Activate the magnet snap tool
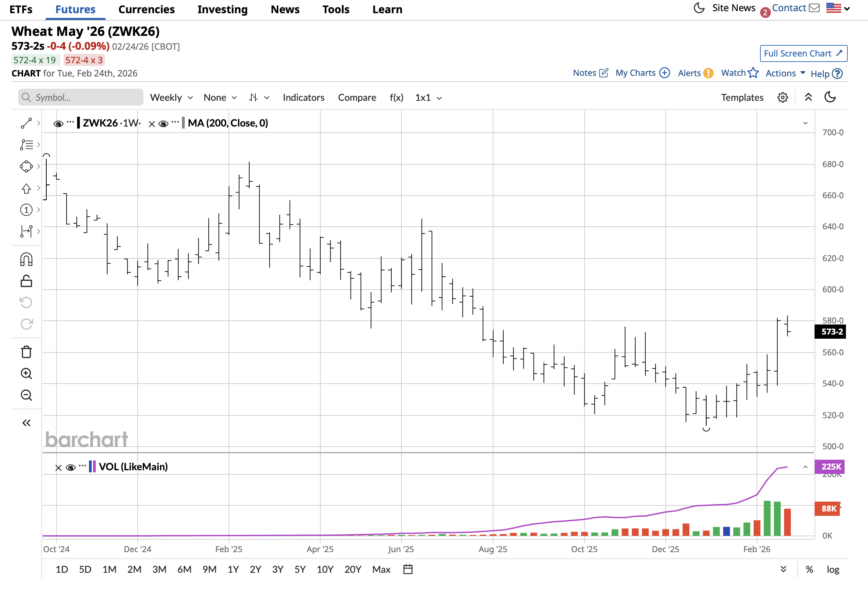Screen dimensions: 868x611 pyautogui.click(x=26, y=259)
